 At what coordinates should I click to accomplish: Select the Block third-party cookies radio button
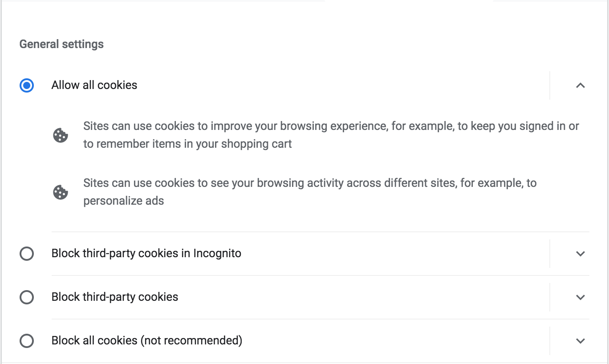coord(27,297)
